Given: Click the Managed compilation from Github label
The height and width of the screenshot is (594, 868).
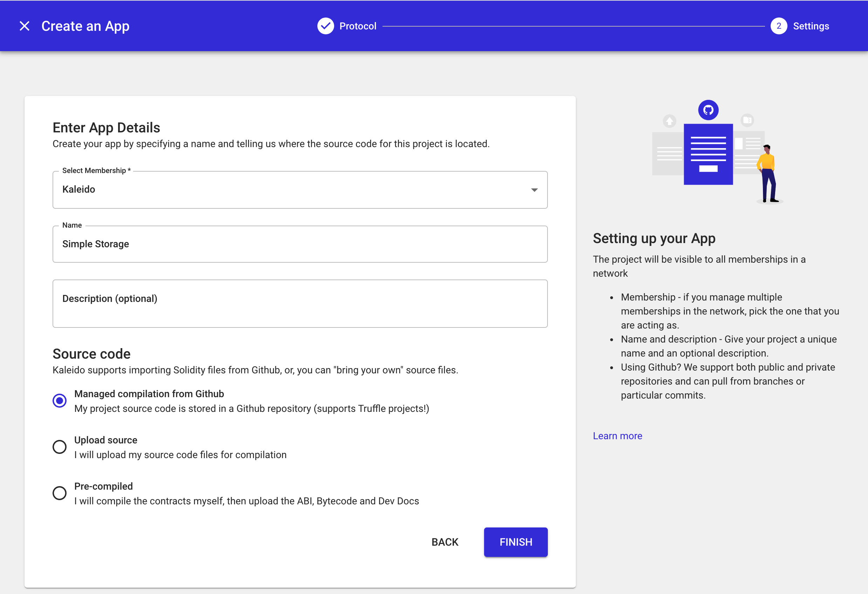Looking at the screenshot, I should click(149, 394).
